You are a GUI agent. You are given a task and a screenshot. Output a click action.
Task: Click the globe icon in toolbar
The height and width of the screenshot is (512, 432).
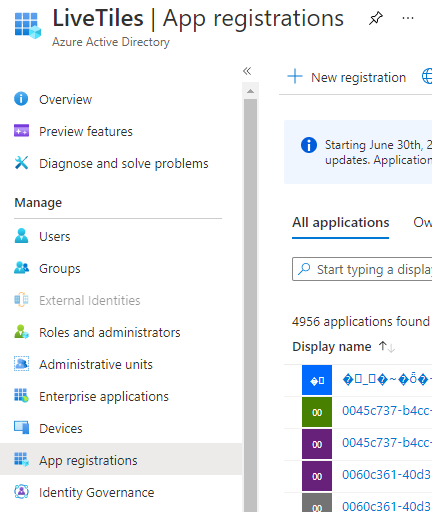tap(427, 76)
